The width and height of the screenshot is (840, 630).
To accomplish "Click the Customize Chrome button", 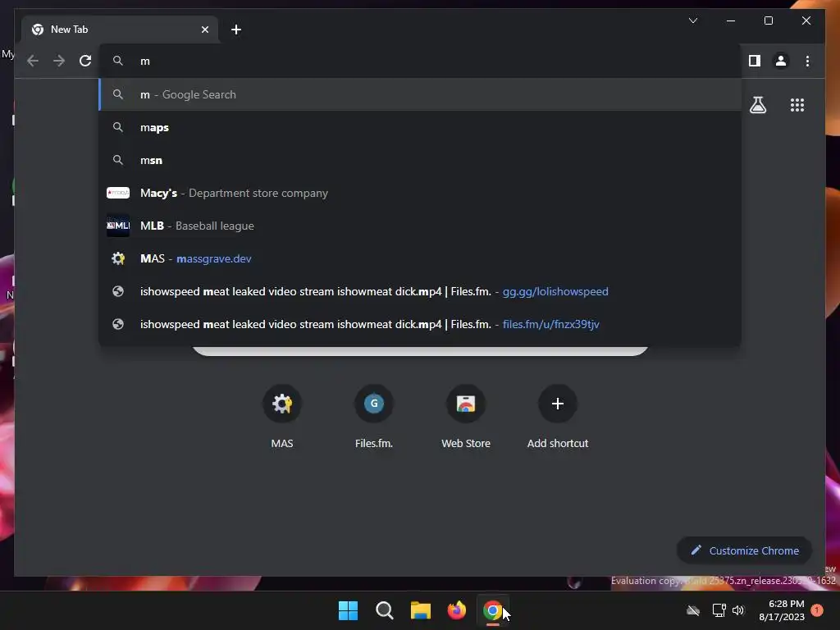I will 745,550.
